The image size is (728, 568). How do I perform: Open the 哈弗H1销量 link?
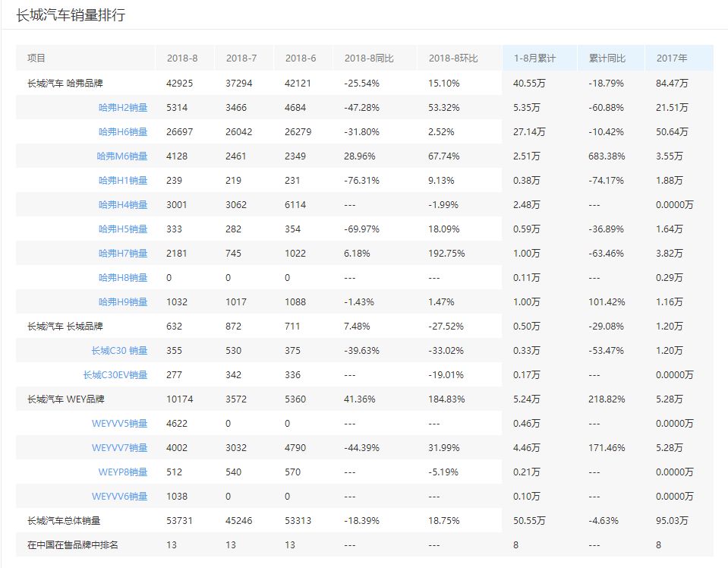coord(123,181)
